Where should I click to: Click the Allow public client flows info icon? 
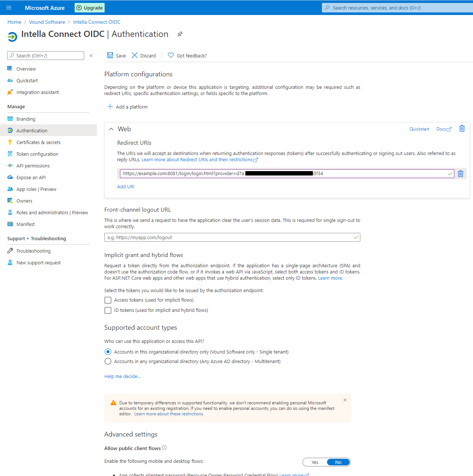(x=165, y=447)
